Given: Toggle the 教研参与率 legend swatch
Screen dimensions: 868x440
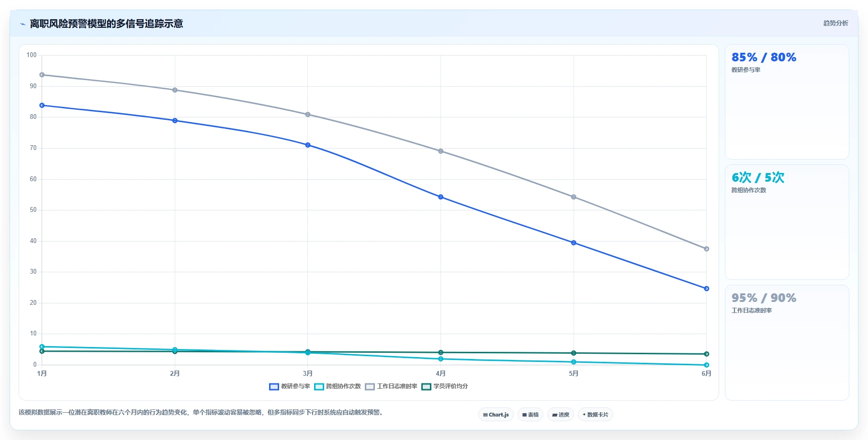Looking at the screenshot, I should click(x=274, y=387).
